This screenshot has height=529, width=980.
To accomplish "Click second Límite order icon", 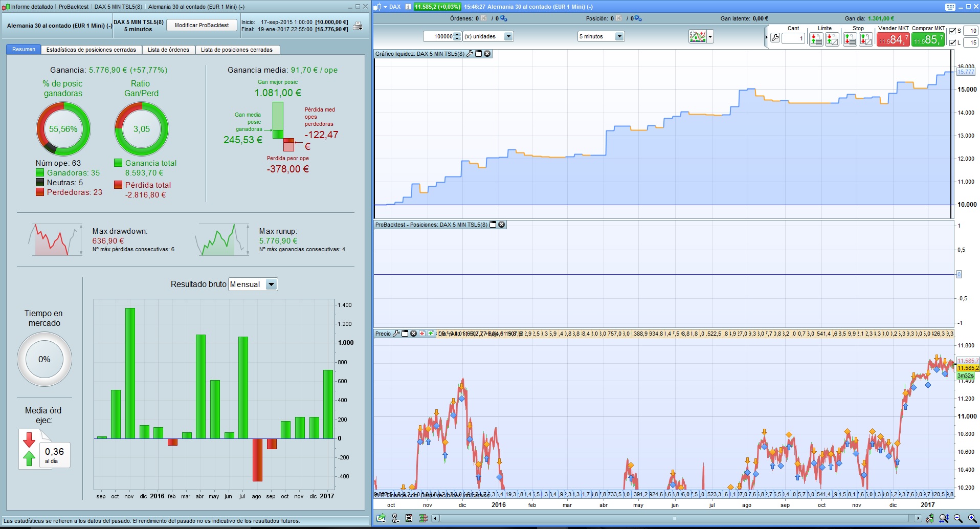I will coord(832,39).
